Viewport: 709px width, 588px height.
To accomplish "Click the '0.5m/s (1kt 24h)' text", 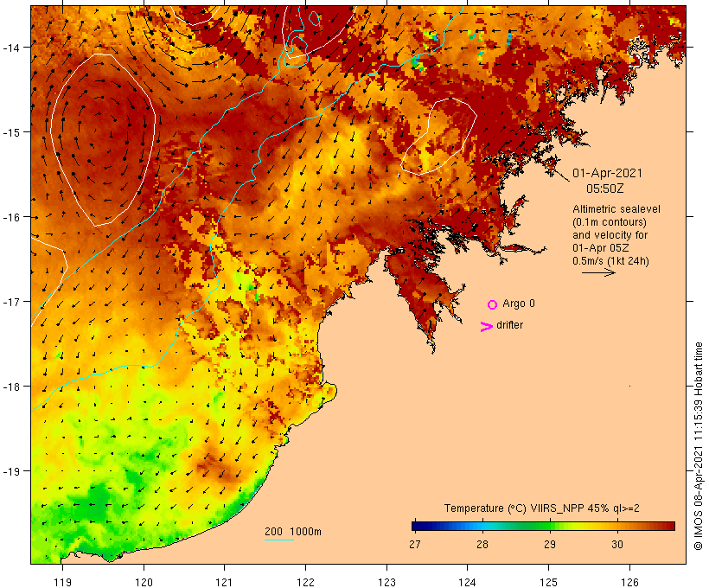I will pos(611,261).
